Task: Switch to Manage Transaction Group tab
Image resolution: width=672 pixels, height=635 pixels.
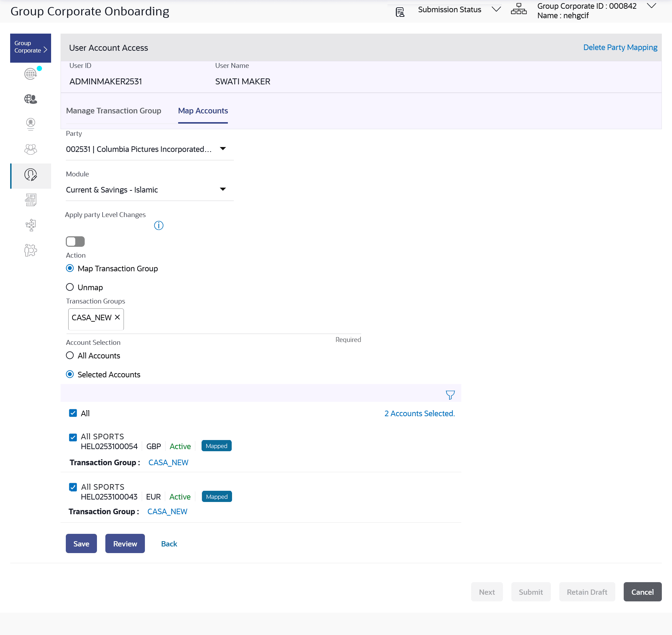Action: tap(113, 111)
